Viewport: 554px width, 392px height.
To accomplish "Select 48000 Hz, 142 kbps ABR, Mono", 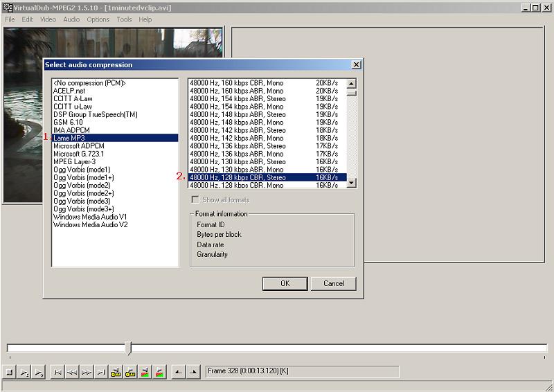I will coord(267,138).
